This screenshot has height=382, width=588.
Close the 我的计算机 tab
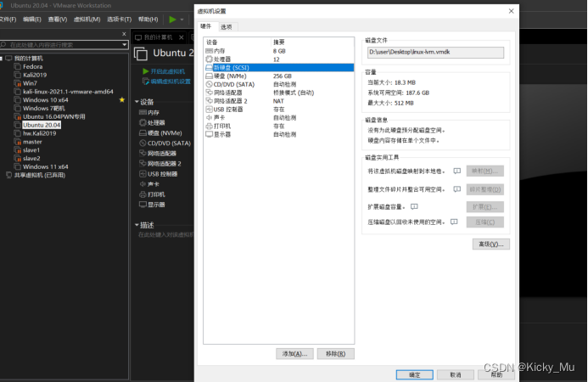(x=182, y=37)
